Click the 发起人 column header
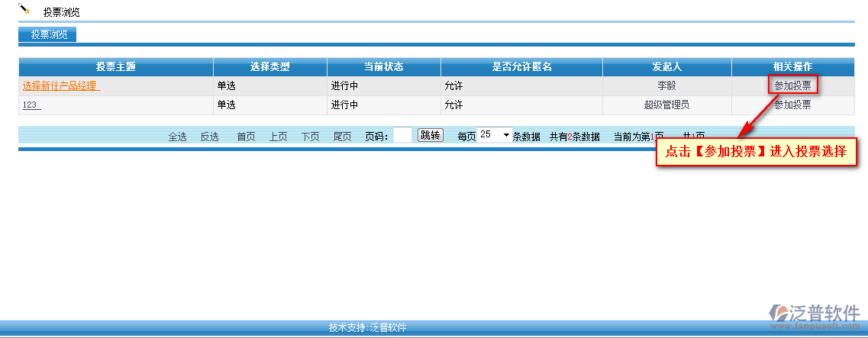Screen dimensions: 868x338 pyautogui.click(x=667, y=67)
